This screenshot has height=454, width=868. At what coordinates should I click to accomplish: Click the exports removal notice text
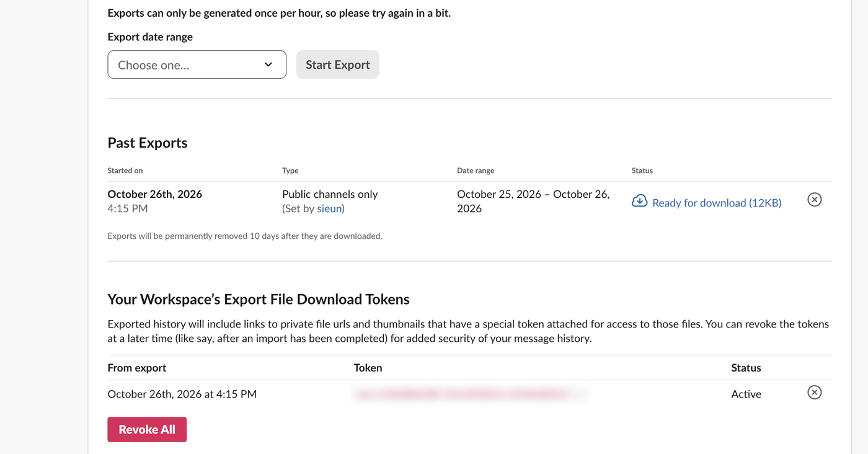245,236
